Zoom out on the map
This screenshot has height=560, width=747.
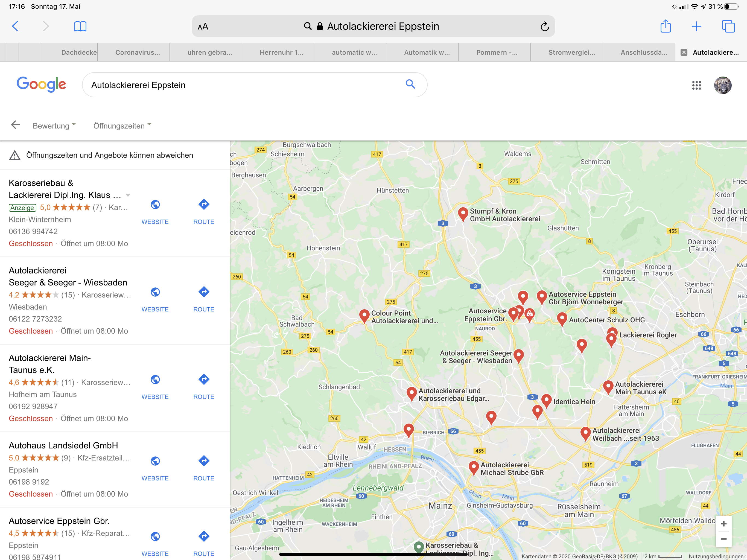click(723, 539)
